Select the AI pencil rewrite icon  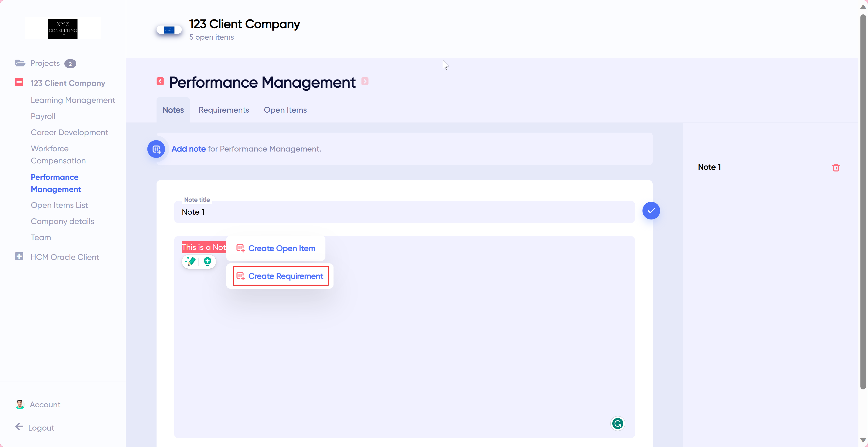(190, 262)
